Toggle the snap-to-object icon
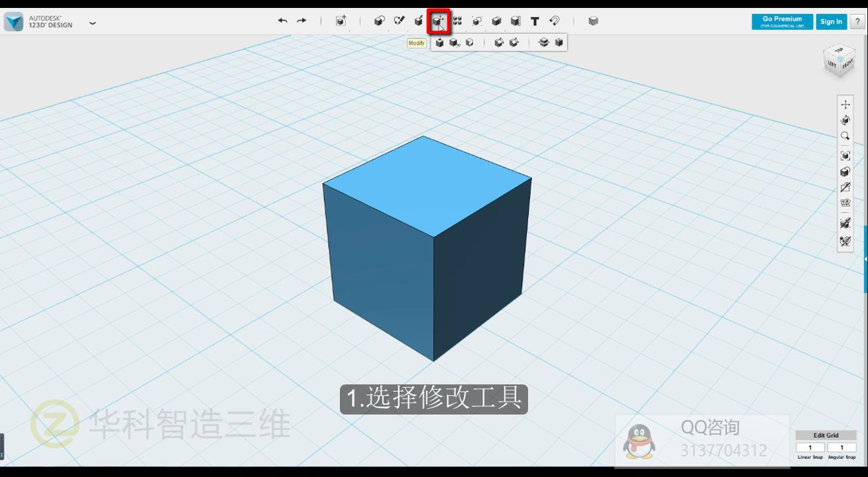 coord(845,223)
